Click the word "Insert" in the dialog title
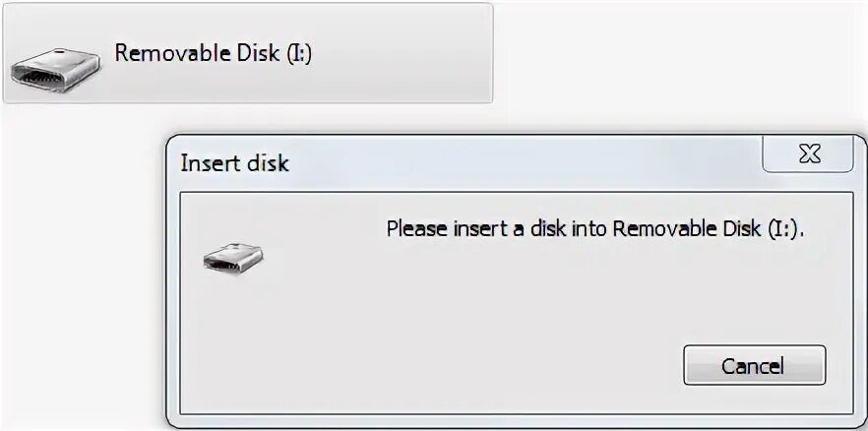Screen dimensions: 868x431 211,163
